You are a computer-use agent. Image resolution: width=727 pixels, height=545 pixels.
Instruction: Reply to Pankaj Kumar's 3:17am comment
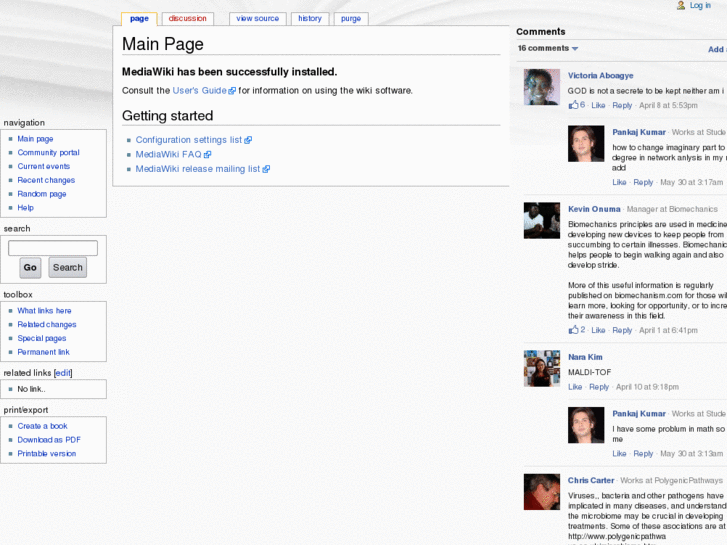[643, 182]
